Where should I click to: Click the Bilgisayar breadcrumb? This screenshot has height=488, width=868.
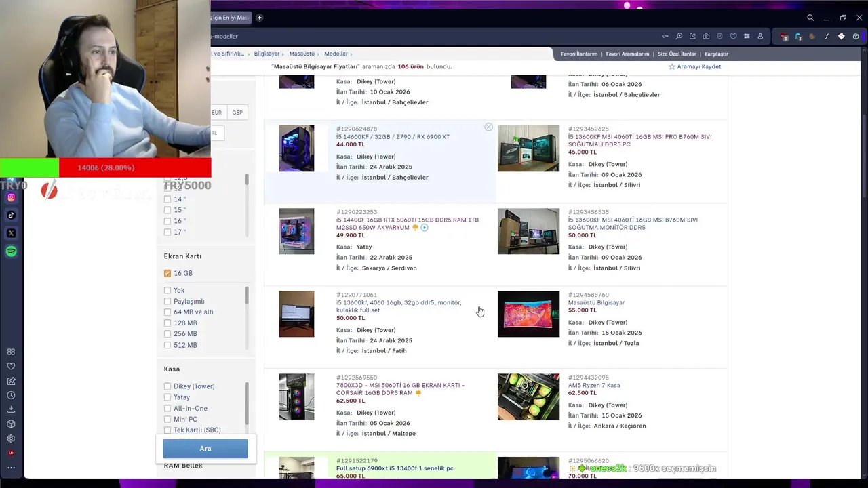[x=267, y=54]
